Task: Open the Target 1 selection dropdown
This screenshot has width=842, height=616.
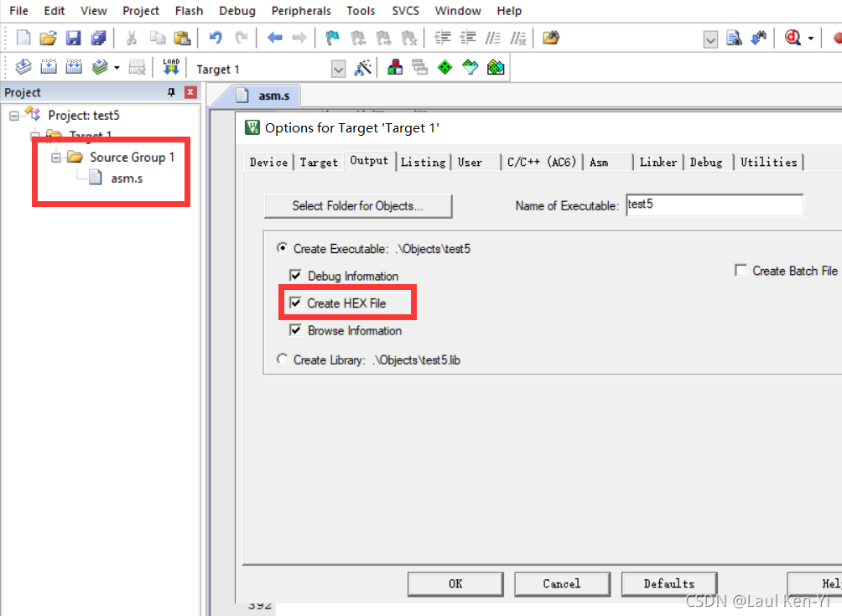Action: pyautogui.click(x=338, y=70)
